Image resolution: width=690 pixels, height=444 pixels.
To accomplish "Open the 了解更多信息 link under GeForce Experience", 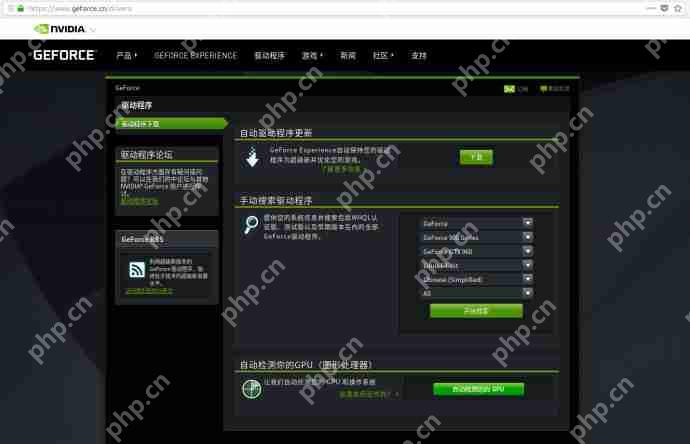I will 341,169.
